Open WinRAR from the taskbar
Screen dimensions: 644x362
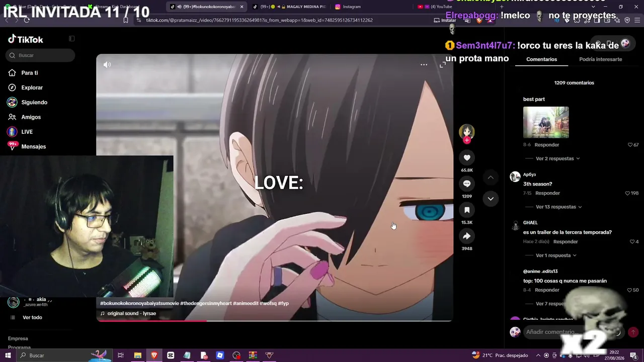[x=253, y=355]
